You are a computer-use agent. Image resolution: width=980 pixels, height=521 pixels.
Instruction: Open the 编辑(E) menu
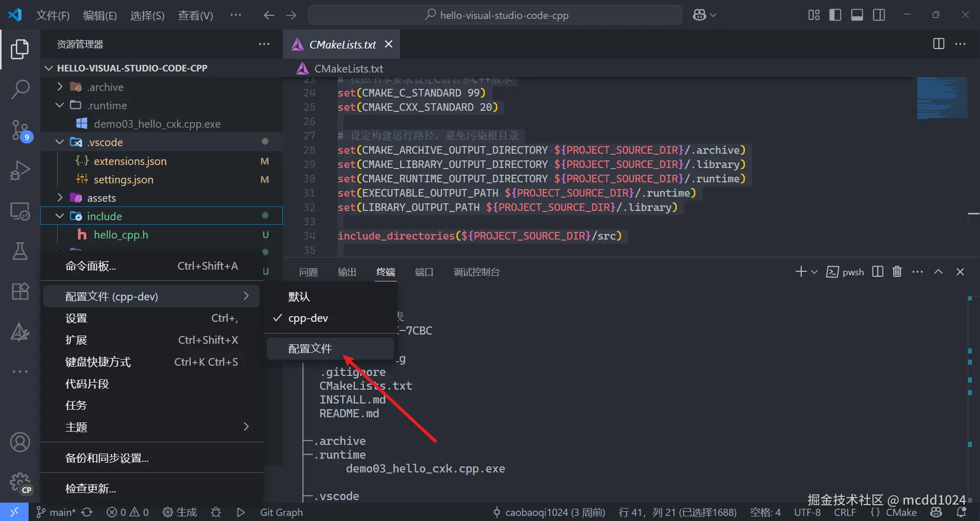100,15
